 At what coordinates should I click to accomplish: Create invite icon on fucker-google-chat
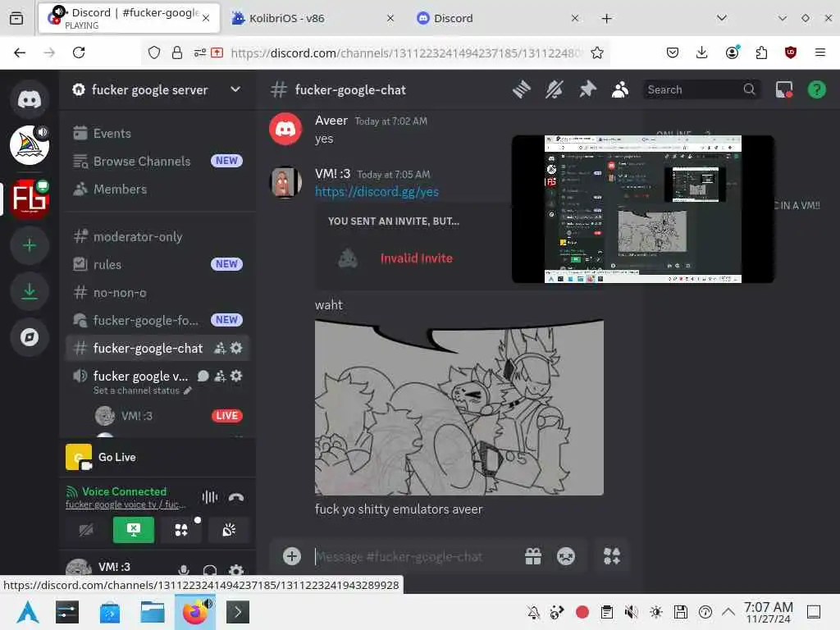220,348
